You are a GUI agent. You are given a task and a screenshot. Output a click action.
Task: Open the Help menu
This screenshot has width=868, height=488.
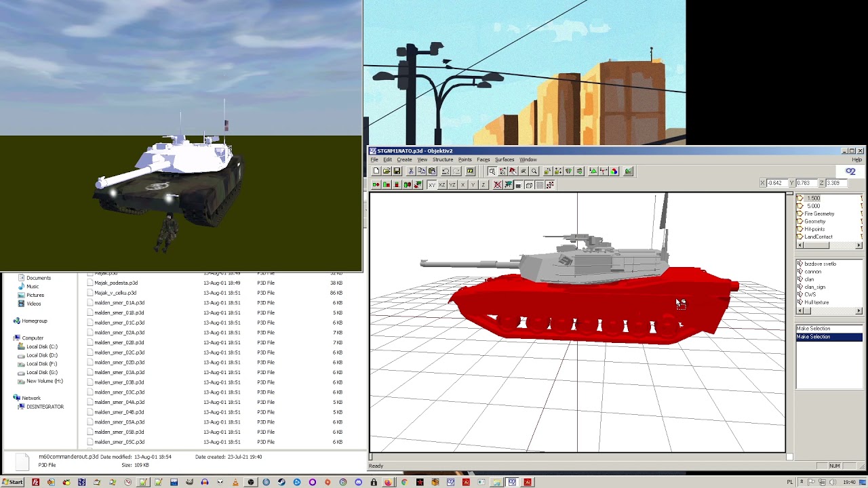coord(857,159)
